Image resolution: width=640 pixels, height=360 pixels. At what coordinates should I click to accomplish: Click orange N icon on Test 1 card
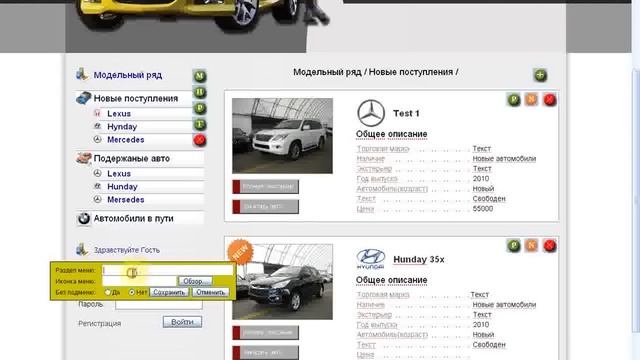[531, 99]
